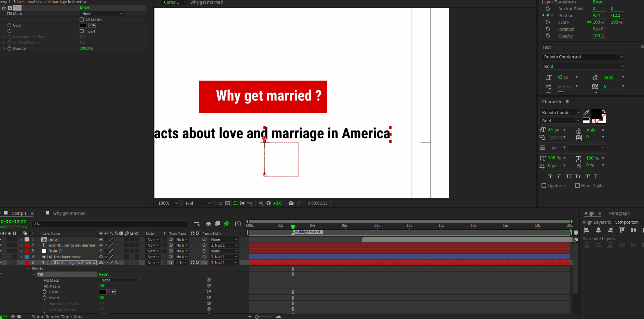
Task: Toggle the transparency grid in the viewer
Action: [x=228, y=203]
